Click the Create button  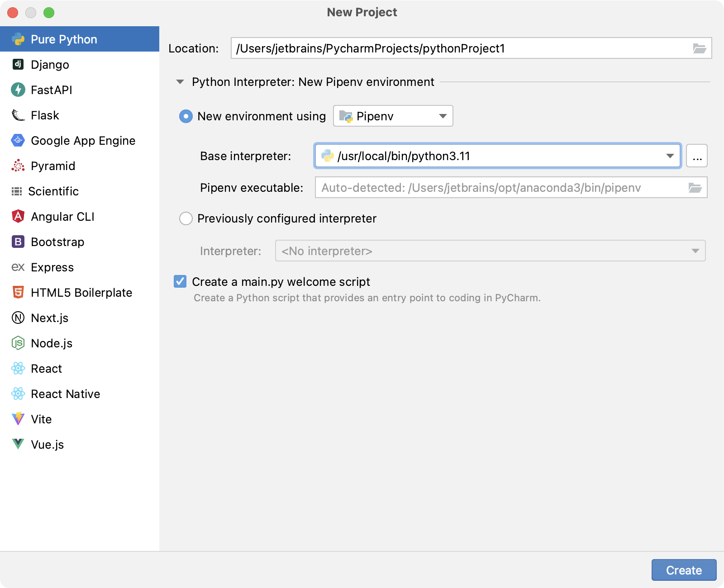(683, 570)
